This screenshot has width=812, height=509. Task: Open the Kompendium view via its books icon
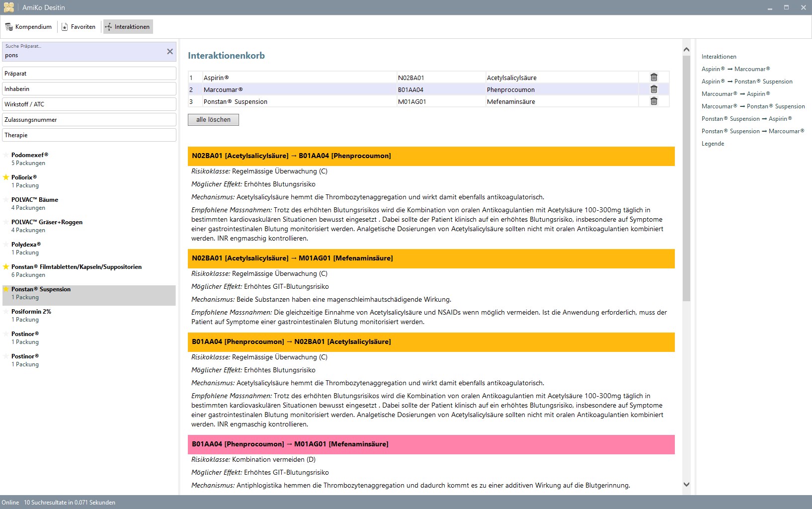click(x=9, y=27)
